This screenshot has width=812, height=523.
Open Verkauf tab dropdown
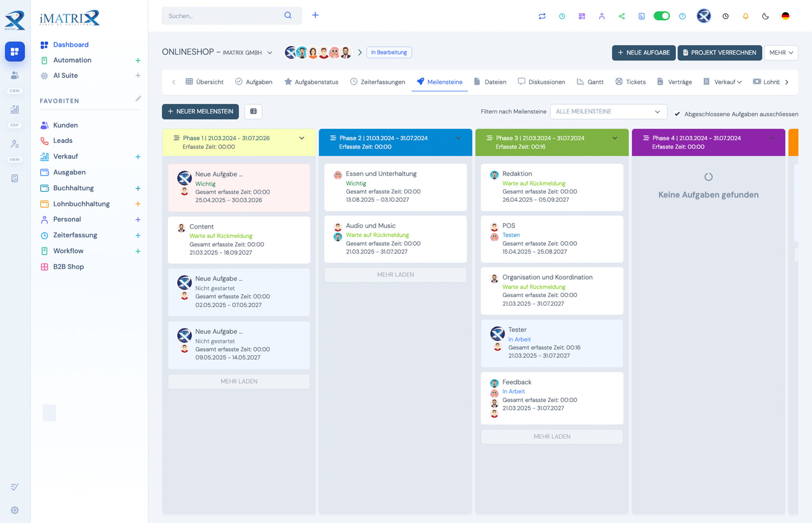click(722, 82)
